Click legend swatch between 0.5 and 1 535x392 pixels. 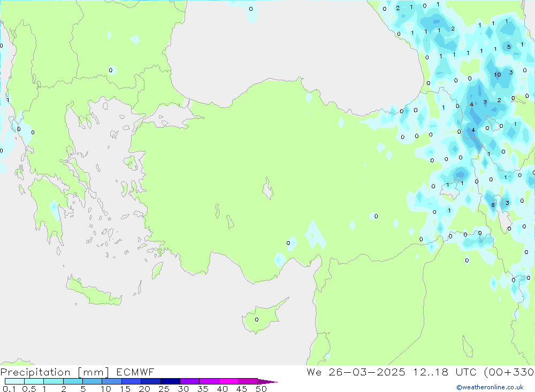pos(34,381)
